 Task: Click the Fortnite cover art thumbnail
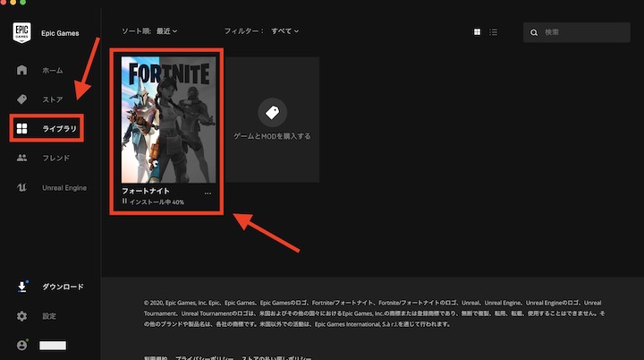click(x=168, y=120)
